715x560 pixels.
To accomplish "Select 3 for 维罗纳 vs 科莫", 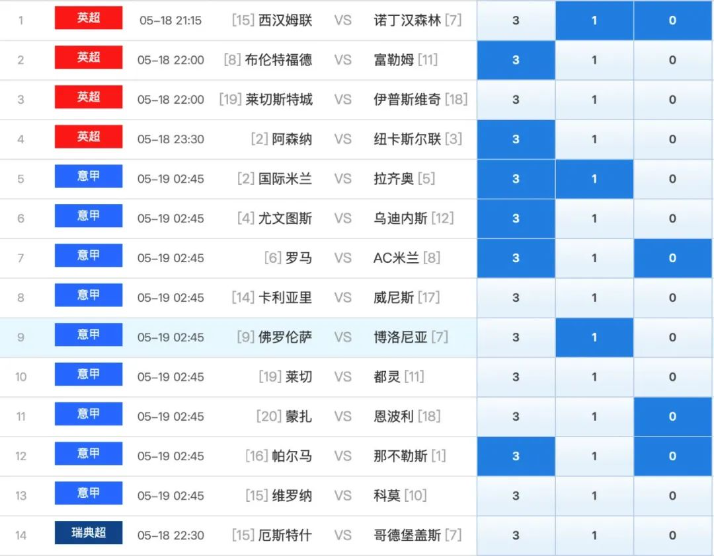I will pyautogui.click(x=516, y=496).
